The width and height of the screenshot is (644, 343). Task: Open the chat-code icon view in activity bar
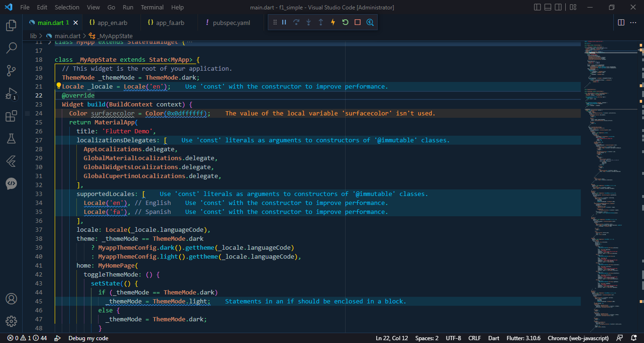click(x=11, y=183)
